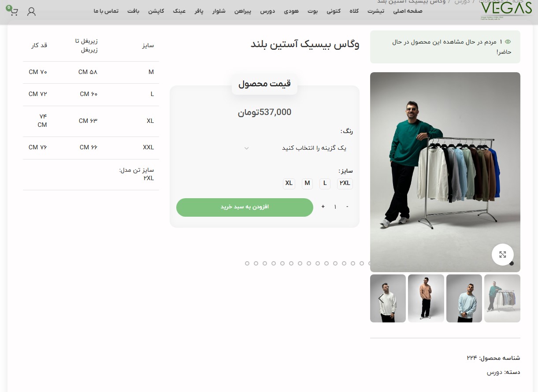Increase quantity with plus button
This screenshot has height=392, width=538.
pos(323,207)
